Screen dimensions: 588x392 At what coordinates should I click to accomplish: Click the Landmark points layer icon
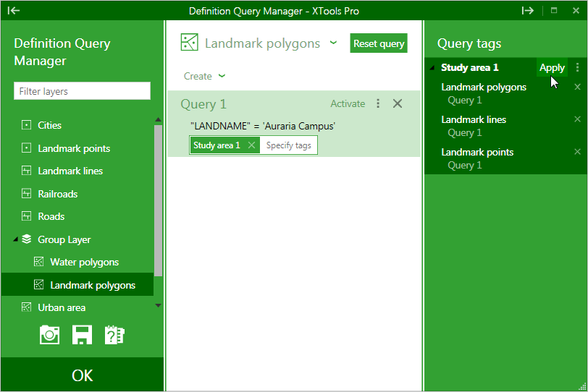(26, 148)
